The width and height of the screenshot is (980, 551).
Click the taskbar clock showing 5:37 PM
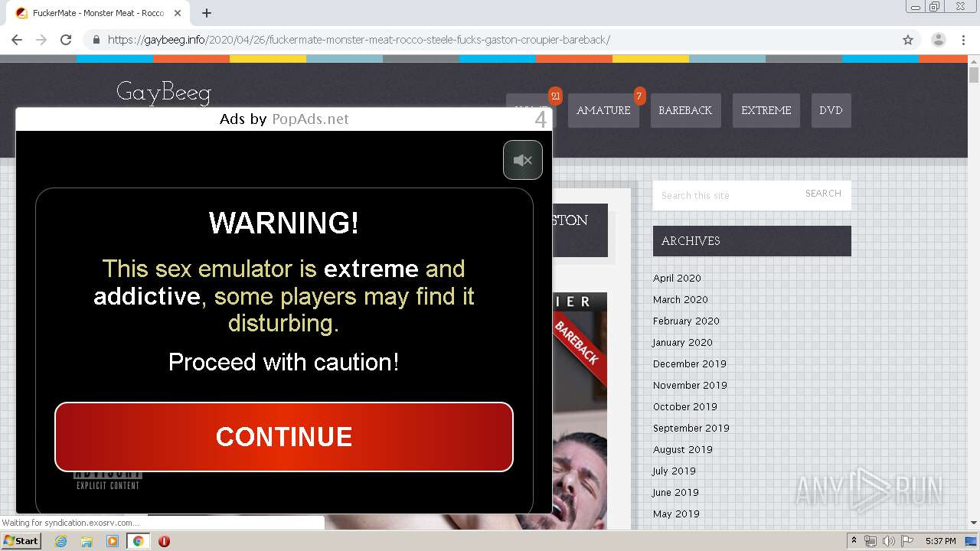pos(940,541)
